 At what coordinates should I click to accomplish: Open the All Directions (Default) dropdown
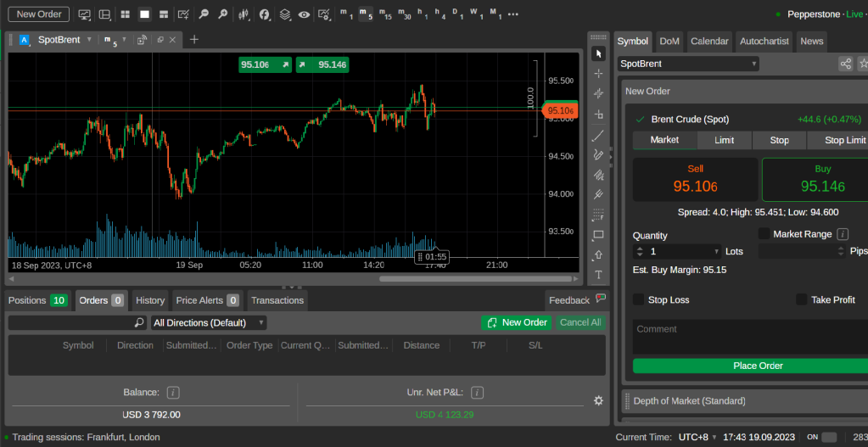click(209, 322)
